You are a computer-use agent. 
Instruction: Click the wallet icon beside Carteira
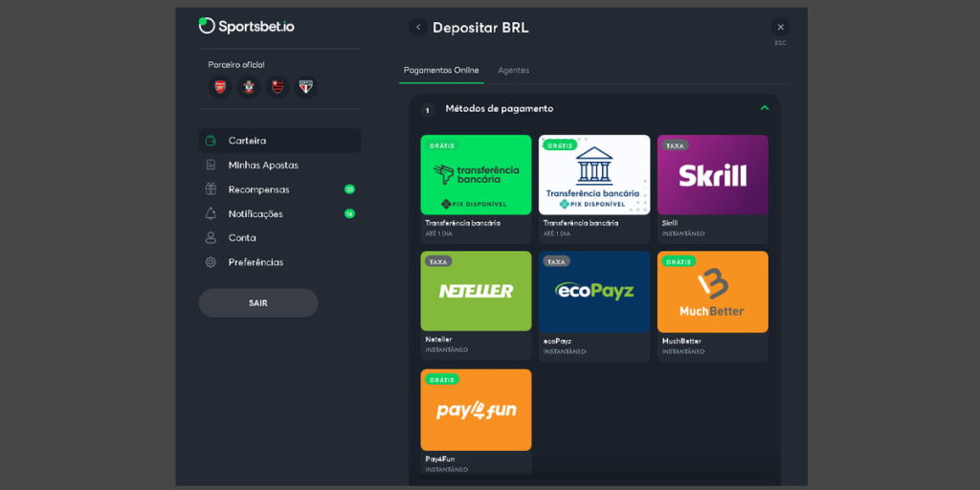(211, 141)
